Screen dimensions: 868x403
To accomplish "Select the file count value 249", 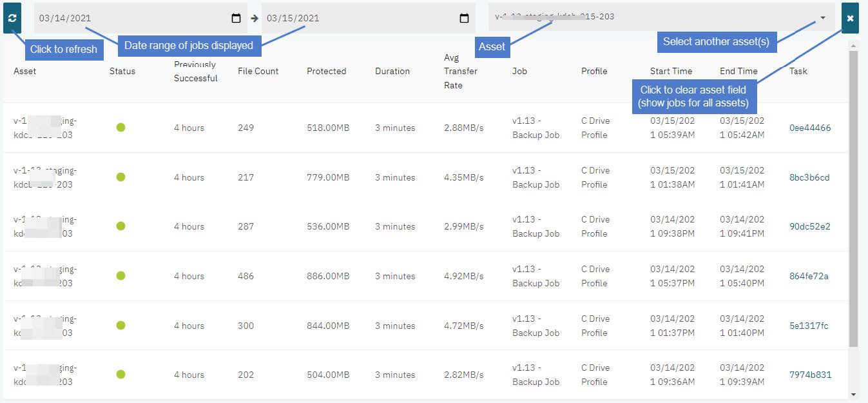I will click(246, 128).
